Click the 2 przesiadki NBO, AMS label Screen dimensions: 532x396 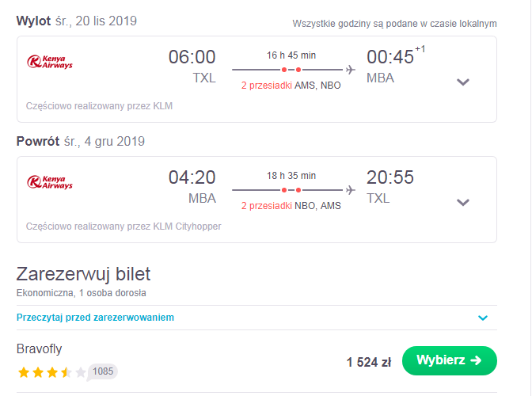click(x=291, y=206)
